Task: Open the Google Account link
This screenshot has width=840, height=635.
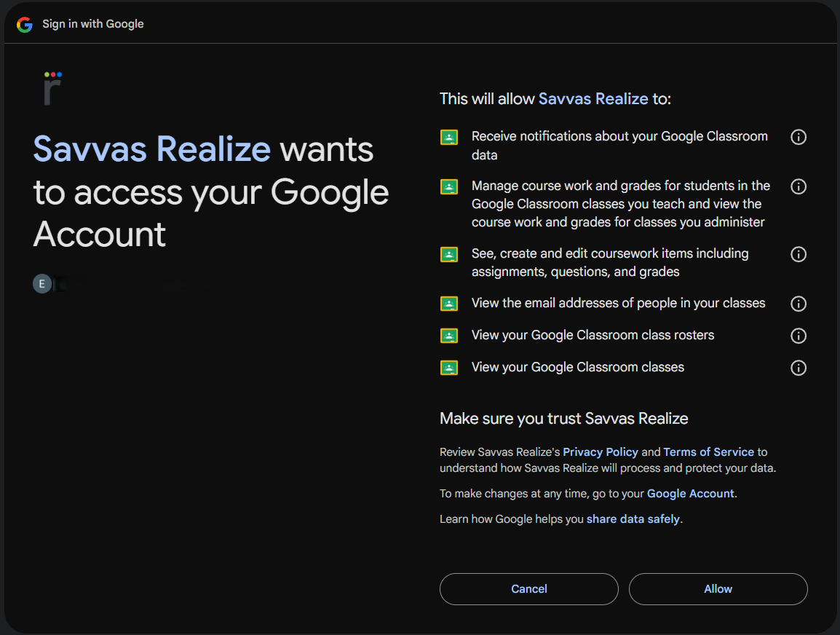Action: click(x=690, y=494)
